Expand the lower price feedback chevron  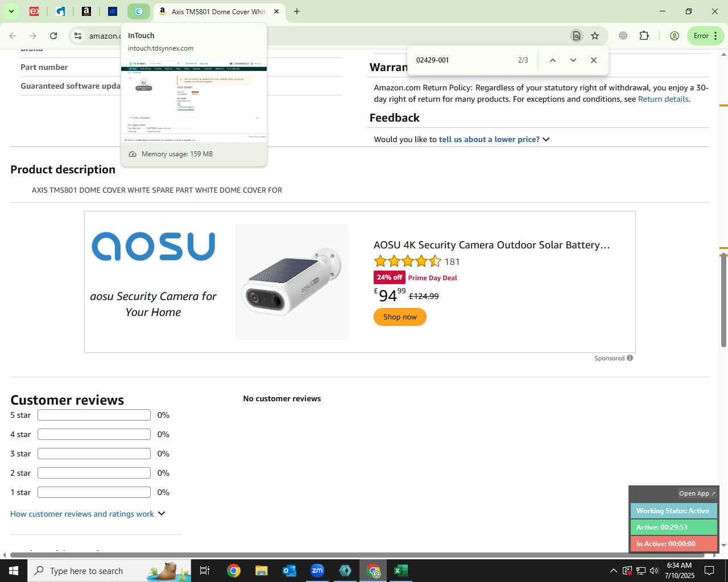click(x=547, y=139)
